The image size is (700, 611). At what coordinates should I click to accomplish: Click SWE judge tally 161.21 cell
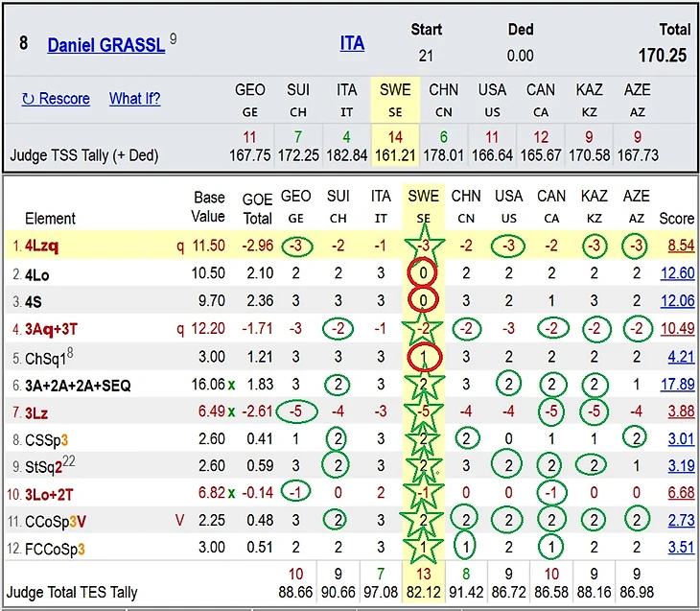click(395, 146)
